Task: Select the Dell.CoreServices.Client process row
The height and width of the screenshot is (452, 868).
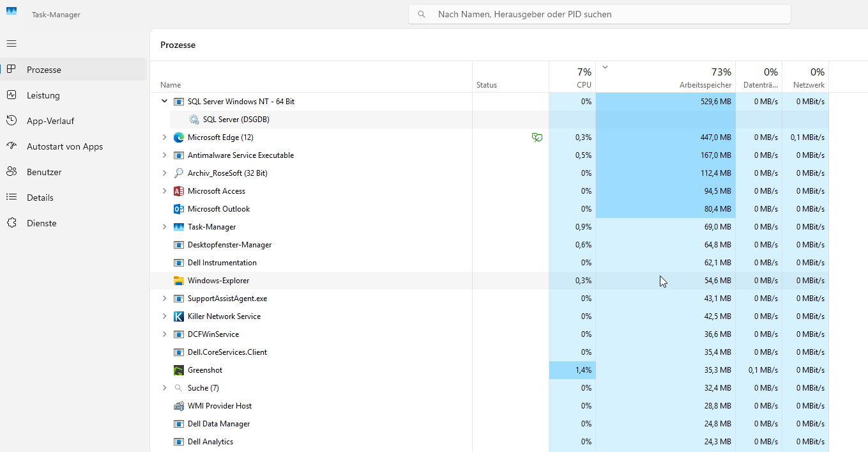Action: pyautogui.click(x=490, y=352)
